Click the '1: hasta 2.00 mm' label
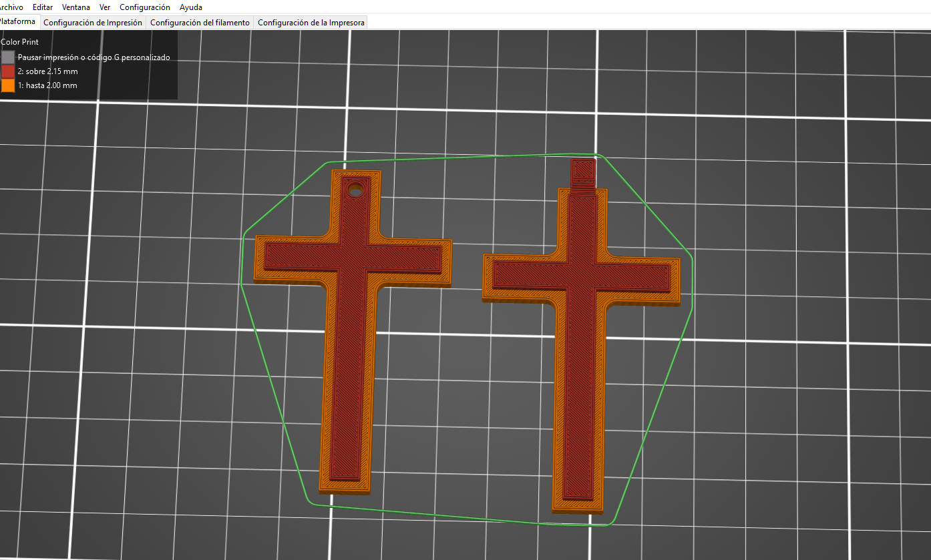Image resolution: width=931 pixels, height=560 pixels. [x=47, y=85]
